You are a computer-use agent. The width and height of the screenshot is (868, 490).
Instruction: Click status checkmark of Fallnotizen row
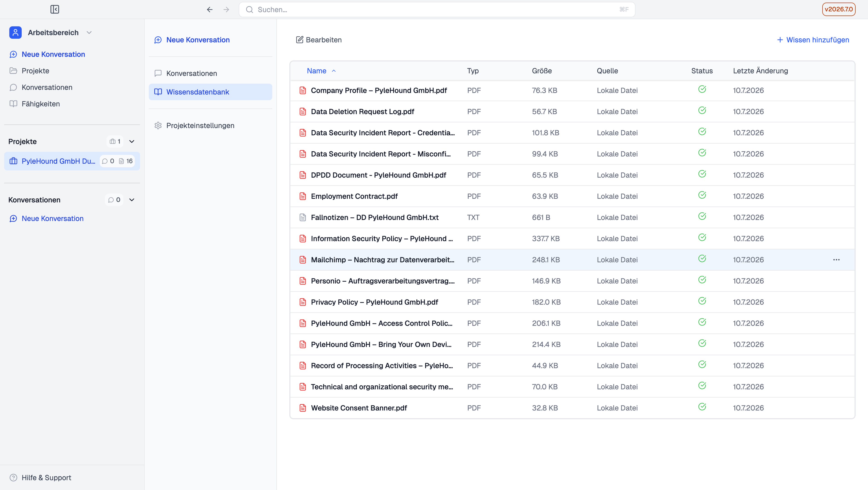(x=702, y=216)
